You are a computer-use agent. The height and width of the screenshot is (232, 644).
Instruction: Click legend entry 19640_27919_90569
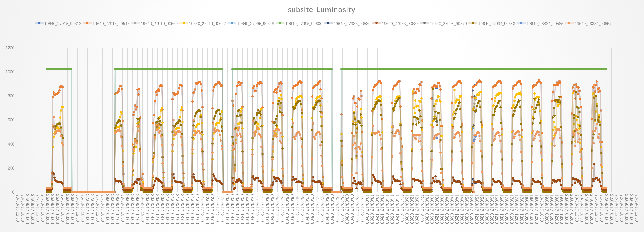point(154,24)
